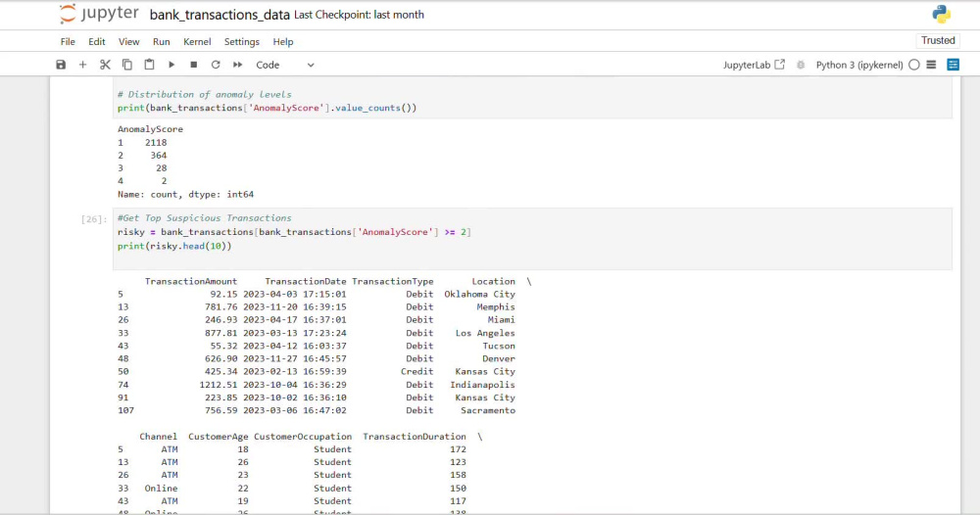The height and width of the screenshot is (515, 980).
Task: Click the Sacramento location value
Action: click(x=488, y=410)
